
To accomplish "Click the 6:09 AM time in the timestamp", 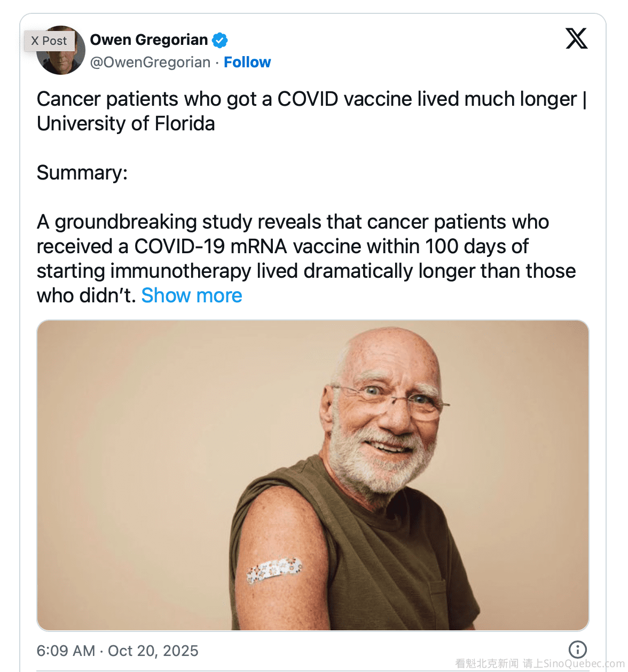I will coord(66,651).
